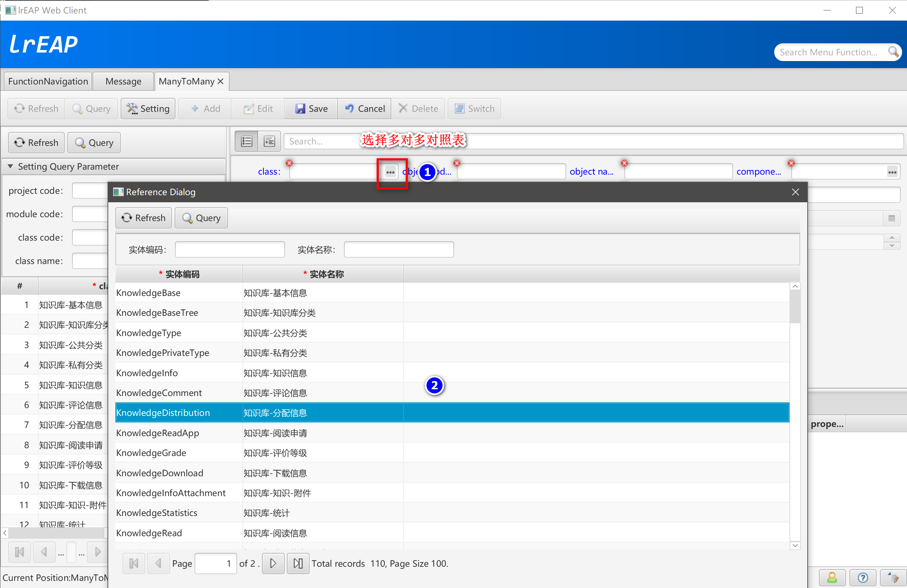Click the 实体名称 filter input
Viewport: 907px width, 588px height.
(x=399, y=249)
